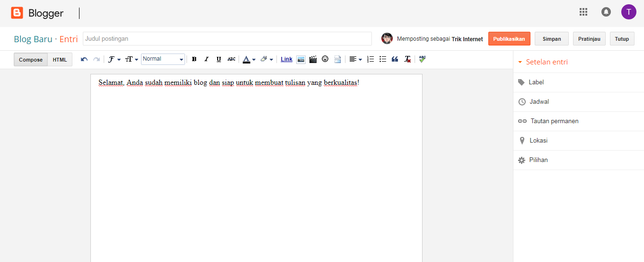Click the Trik Internet author name
The height and width of the screenshot is (262, 644).
(467, 39)
